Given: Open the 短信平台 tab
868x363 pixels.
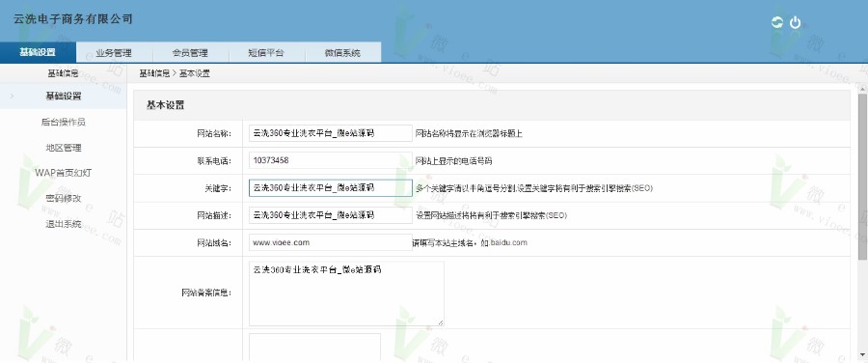Looking at the screenshot, I should 266,53.
